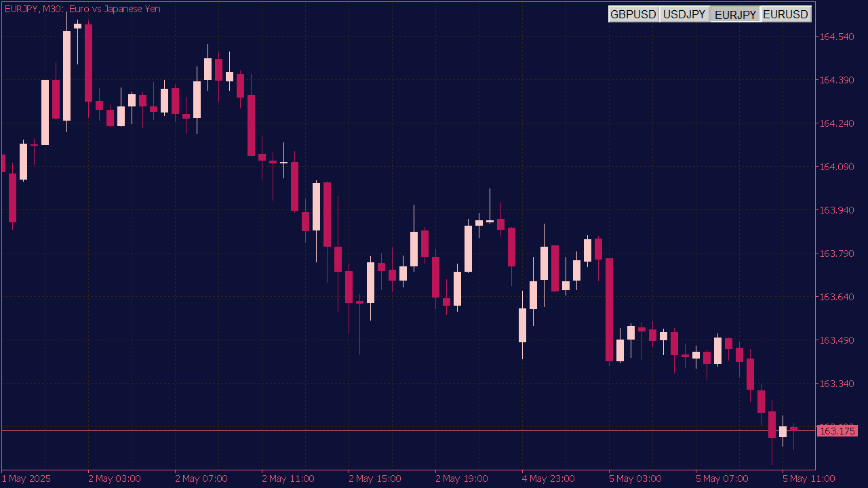
Task: Click the 2 May 15:00 time label
Action: click(375, 479)
